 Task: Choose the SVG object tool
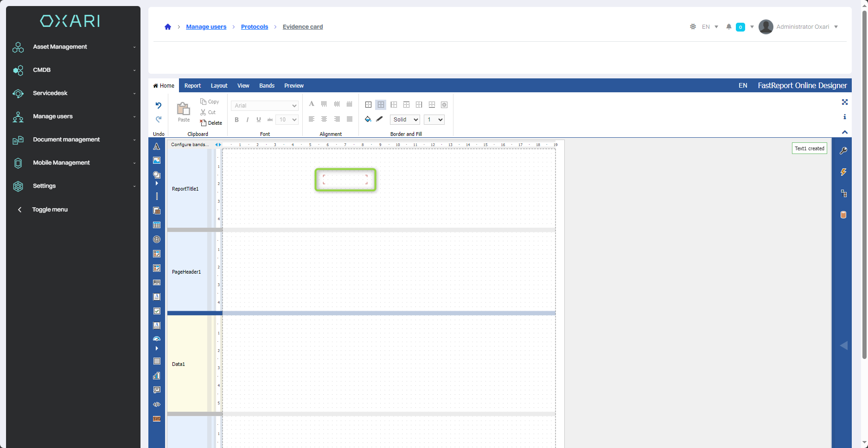[x=157, y=419]
